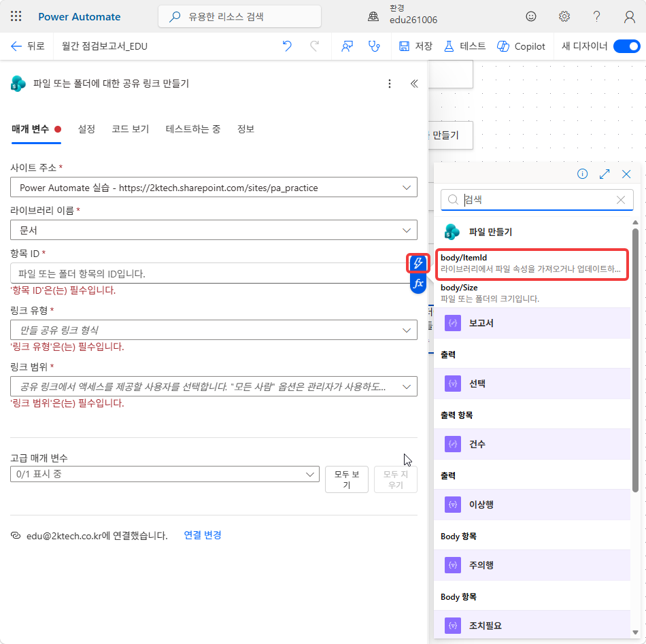Image resolution: width=646 pixels, height=644 pixels.
Task: Switch to the 코드 보기 tab
Action: coord(130,129)
